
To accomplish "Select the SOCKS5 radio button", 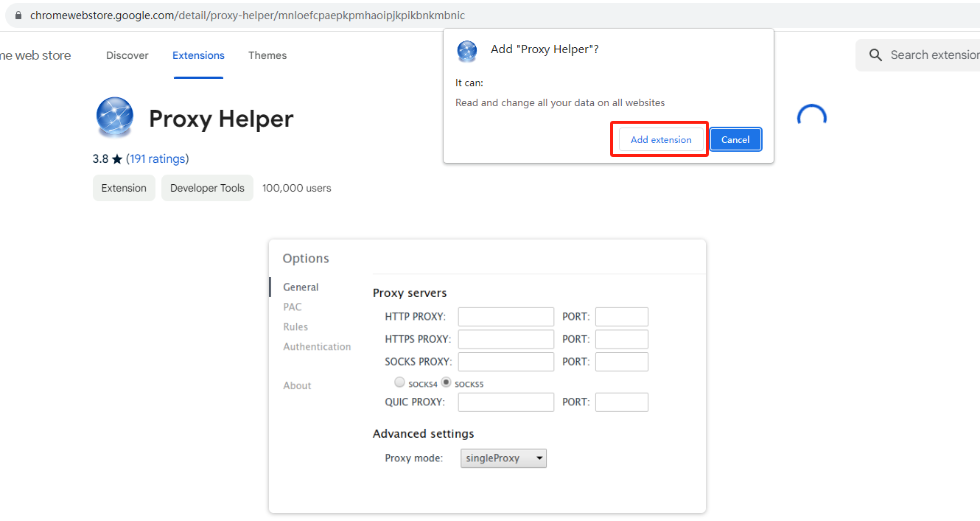I will point(446,382).
